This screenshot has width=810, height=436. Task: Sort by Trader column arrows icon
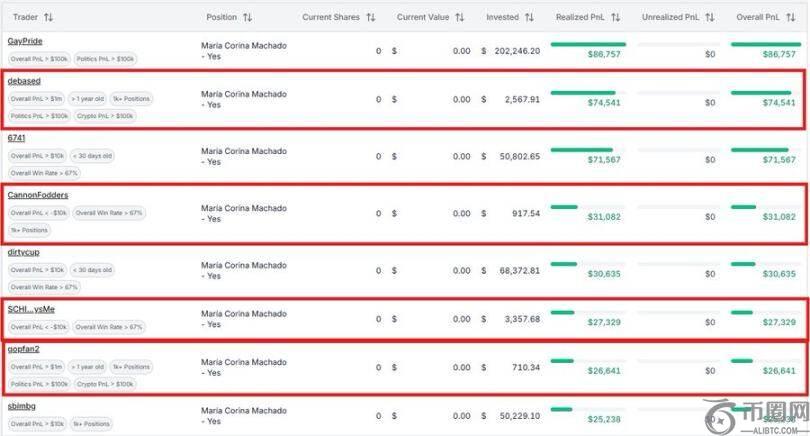click(49, 17)
